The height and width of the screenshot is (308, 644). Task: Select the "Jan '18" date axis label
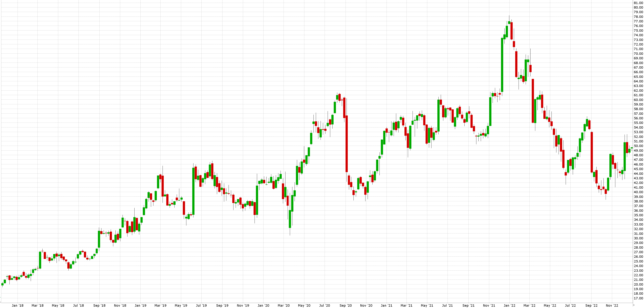pyautogui.click(x=18, y=305)
